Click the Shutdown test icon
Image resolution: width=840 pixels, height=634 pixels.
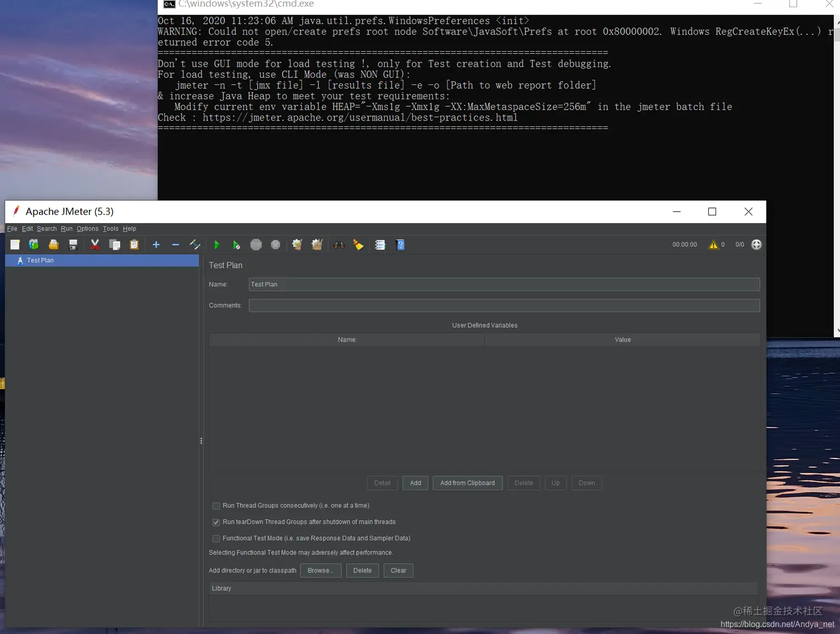click(276, 245)
